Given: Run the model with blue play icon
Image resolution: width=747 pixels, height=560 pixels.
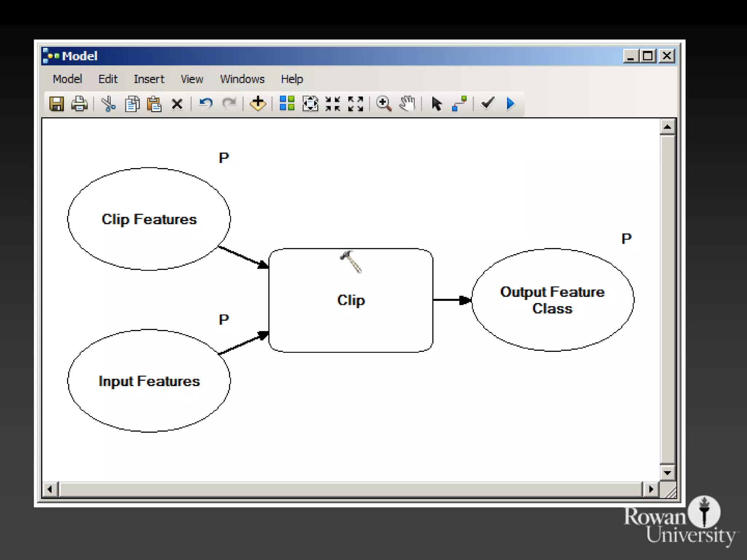Looking at the screenshot, I should [x=511, y=104].
